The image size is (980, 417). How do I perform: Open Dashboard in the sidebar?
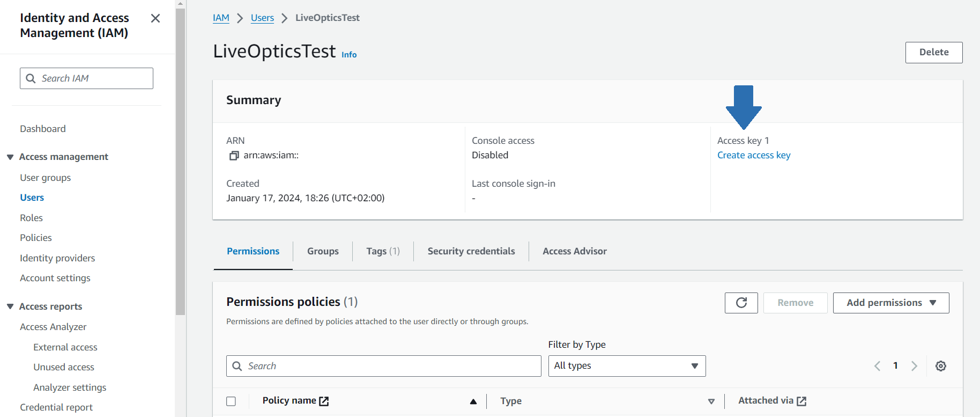point(43,129)
